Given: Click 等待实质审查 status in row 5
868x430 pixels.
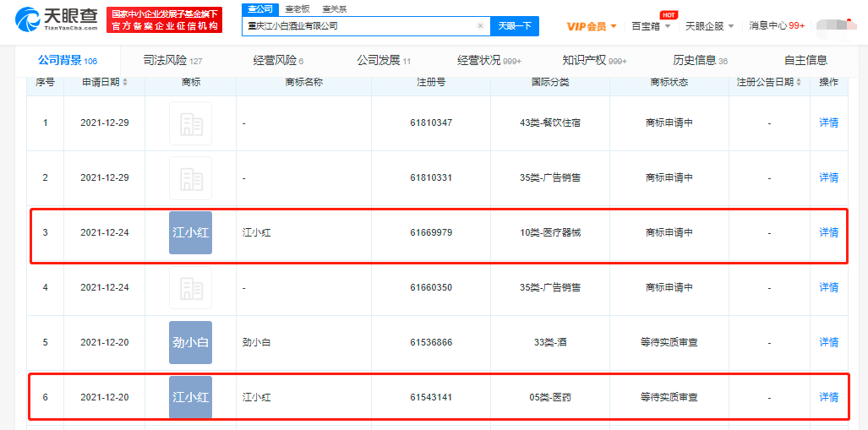Looking at the screenshot, I should pyautogui.click(x=669, y=342).
